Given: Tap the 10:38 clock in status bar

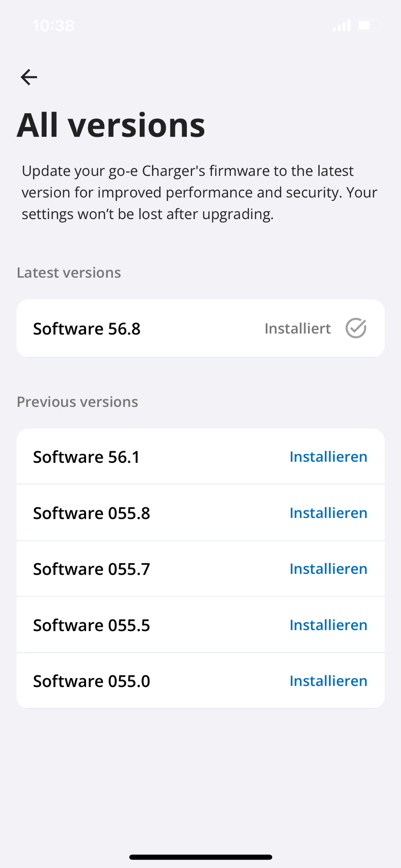Looking at the screenshot, I should click(x=53, y=26).
